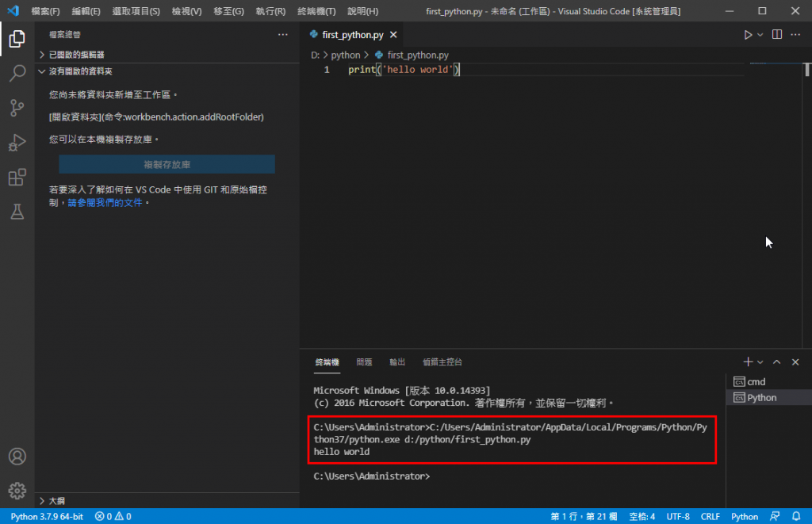Viewport: 812px width, 524px height.
Task: Open editor More Actions ellipsis
Action: 795,35
